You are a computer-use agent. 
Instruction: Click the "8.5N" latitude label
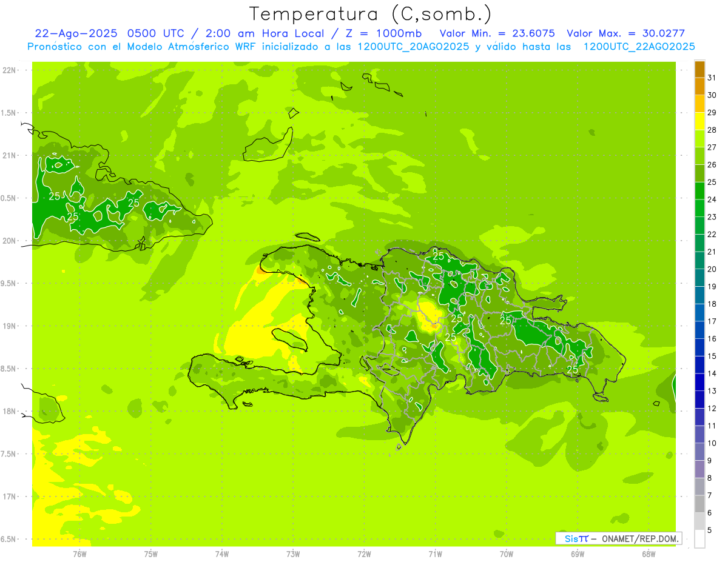pos(9,369)
